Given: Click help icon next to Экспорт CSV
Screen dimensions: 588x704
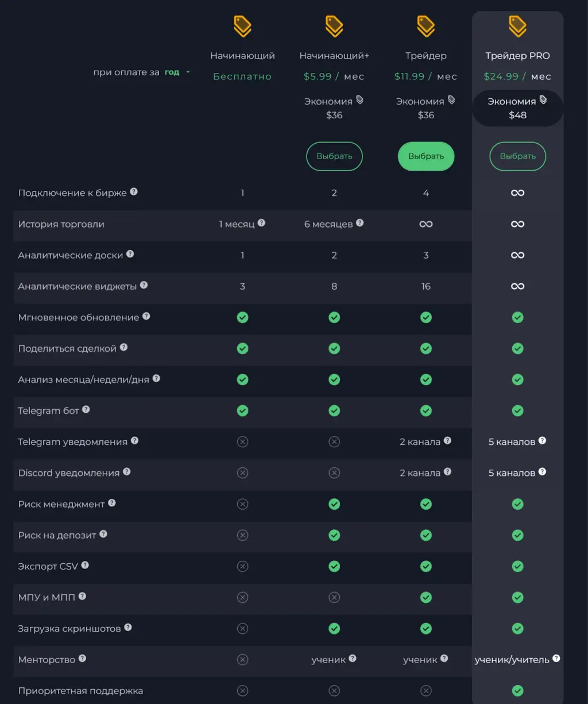Looking at the screenshot, I should pos(85,565).
